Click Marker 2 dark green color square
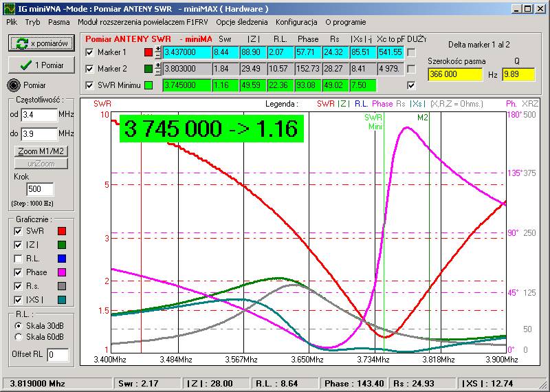The width and height of the screenshot is (550, 392). 148,69
